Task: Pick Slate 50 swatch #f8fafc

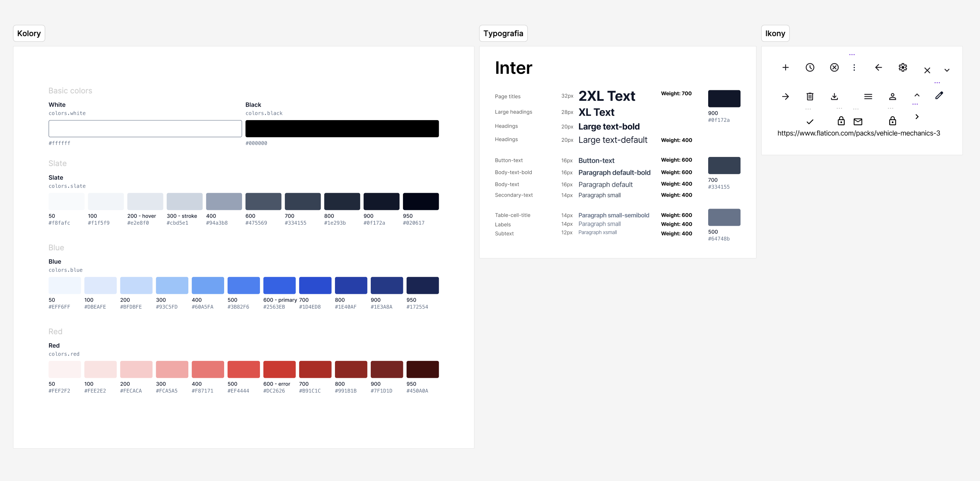Action: (x=67, y=202)
